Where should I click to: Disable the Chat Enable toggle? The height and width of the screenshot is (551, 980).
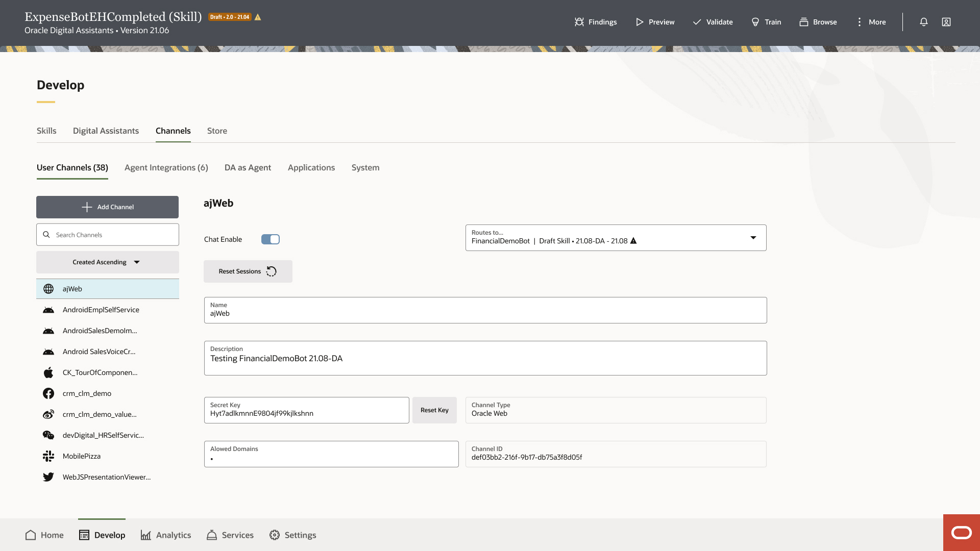pyautogui.click(x=270, y=239)
